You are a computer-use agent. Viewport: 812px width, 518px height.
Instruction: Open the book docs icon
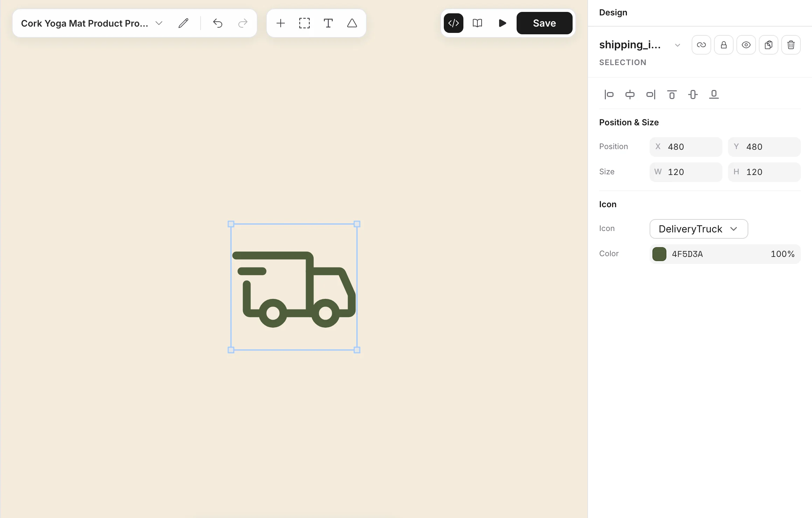tap(477, 23)
